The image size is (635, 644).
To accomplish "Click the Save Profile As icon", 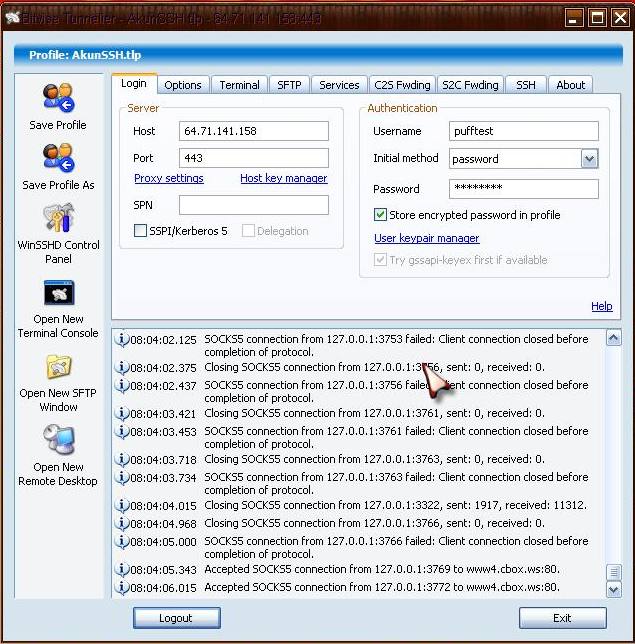I will click(57, 158).
